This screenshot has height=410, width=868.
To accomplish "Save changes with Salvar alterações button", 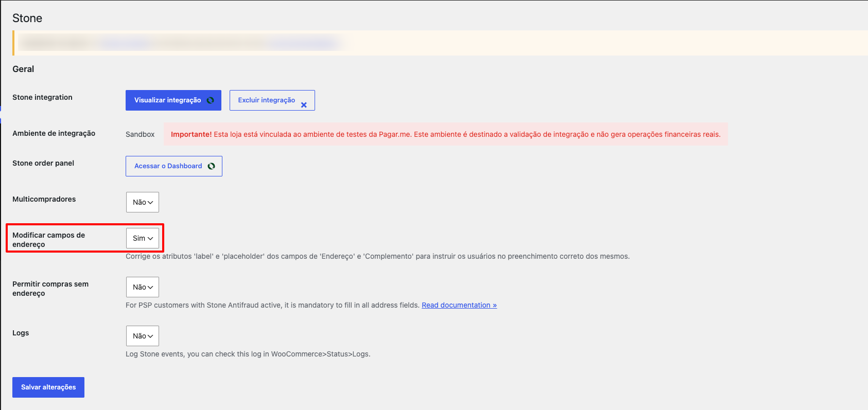I will [48, 387].
